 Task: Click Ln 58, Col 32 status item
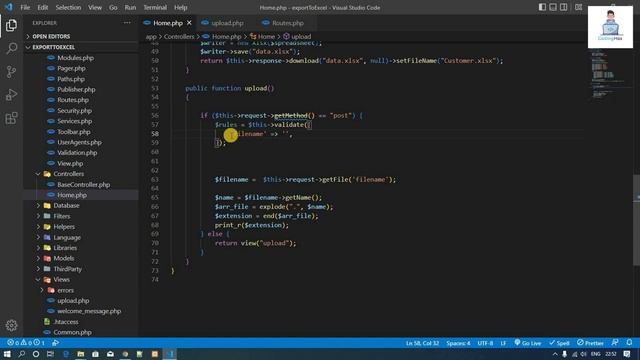pyautogui.click(x=422, y=343)
